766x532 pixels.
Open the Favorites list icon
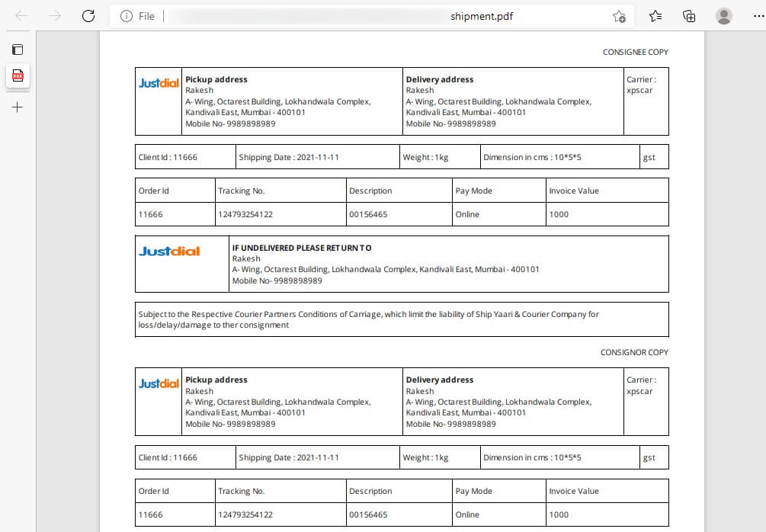pyautogui.click(x=655, y=16)
